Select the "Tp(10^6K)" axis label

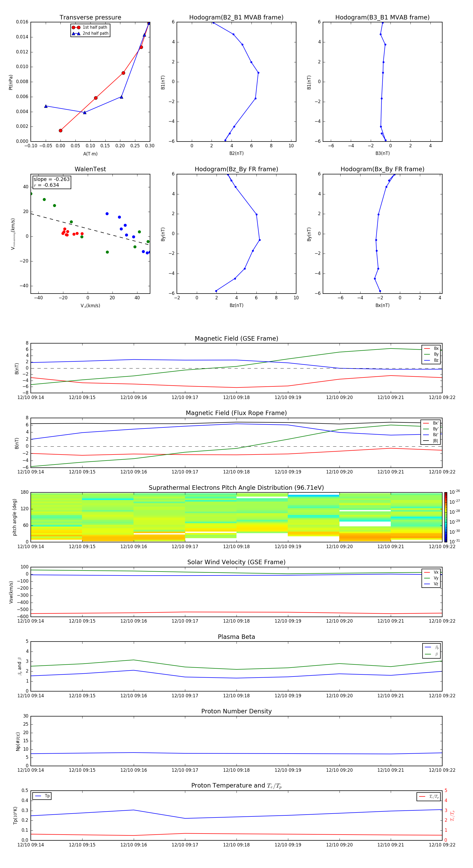pos(15,815)
